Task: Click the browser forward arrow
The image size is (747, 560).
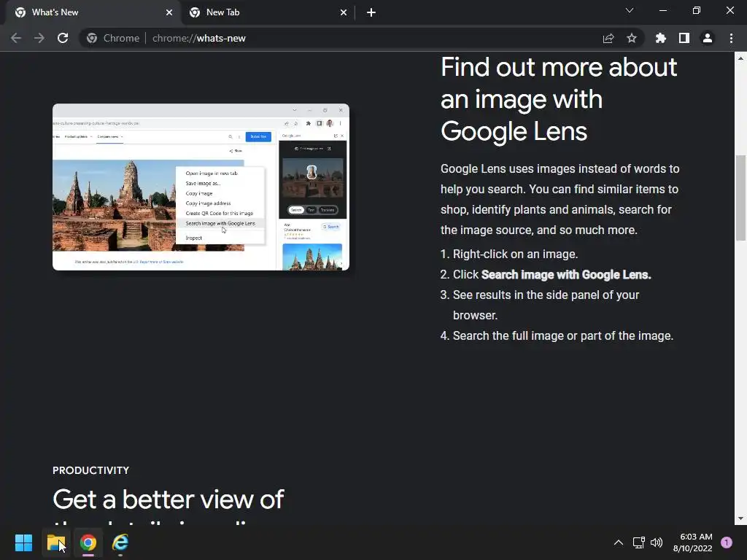Action: tap(39, 38)
